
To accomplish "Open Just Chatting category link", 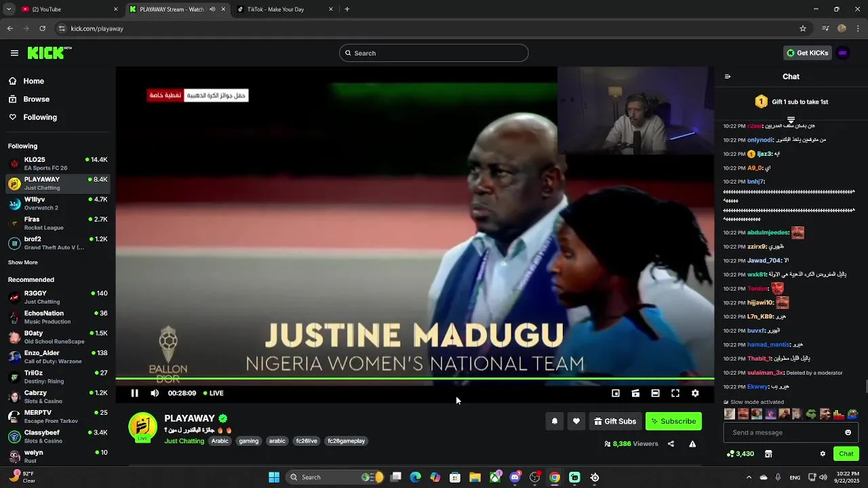I will (x=184, y=441).
